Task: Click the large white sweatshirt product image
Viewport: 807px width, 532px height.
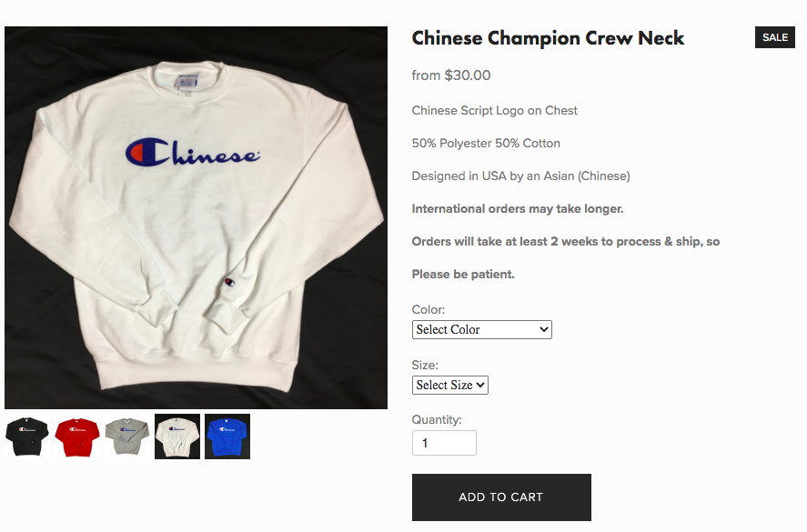Action: (197, 217)
